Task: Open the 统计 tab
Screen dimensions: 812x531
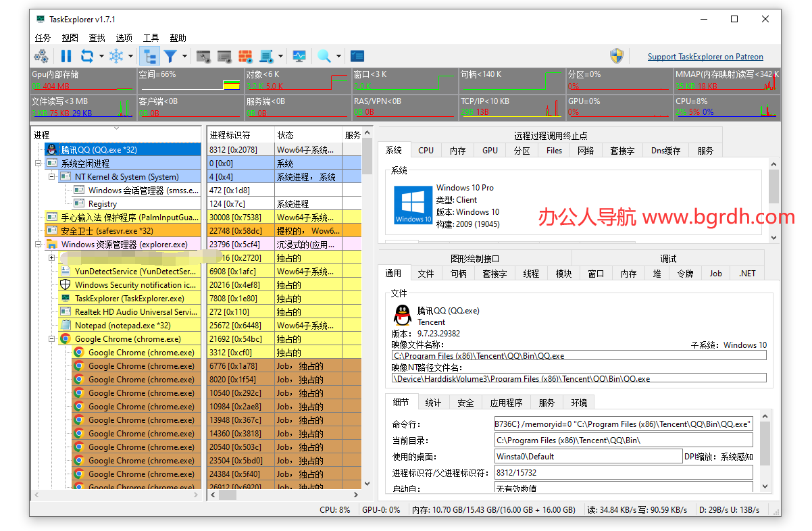Action: (433, 402)
